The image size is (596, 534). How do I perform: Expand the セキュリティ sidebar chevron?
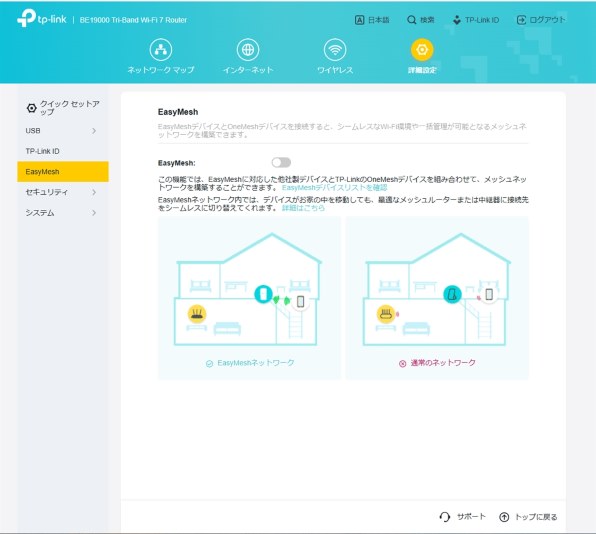[94, 192]
